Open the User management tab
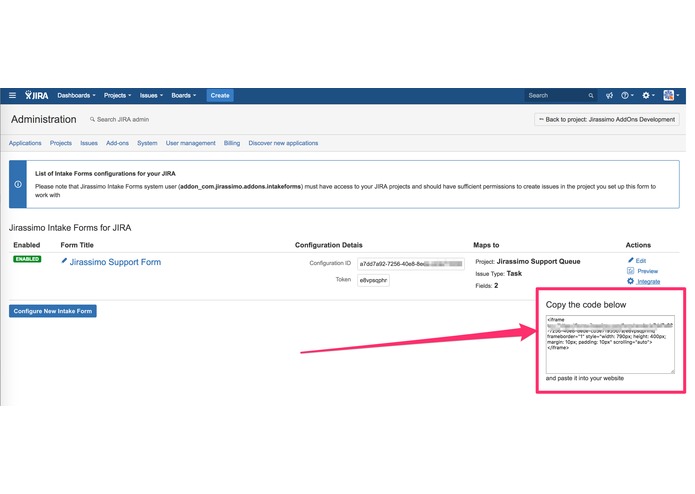This screenshot has width=695, height=494. (191, 143)
